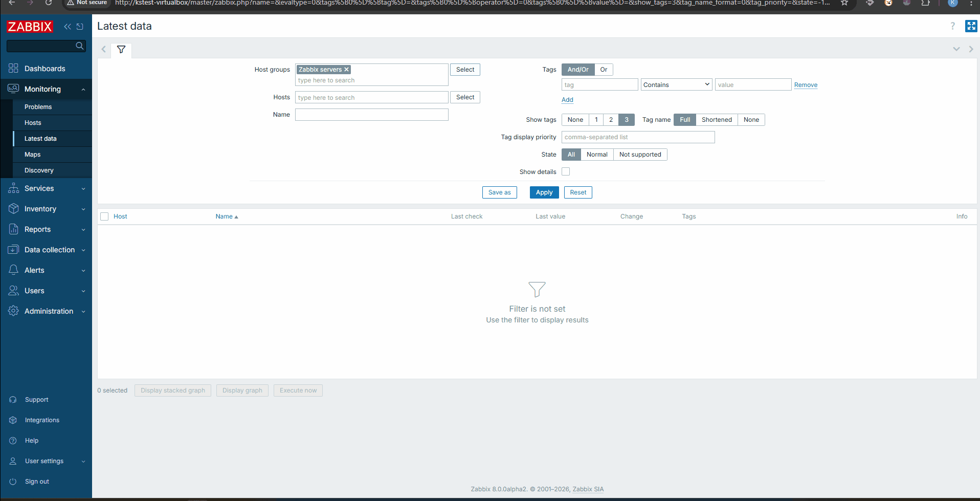Set State filter to Not supported
Viewport: 980px width, 501px height.
(640, 155)
